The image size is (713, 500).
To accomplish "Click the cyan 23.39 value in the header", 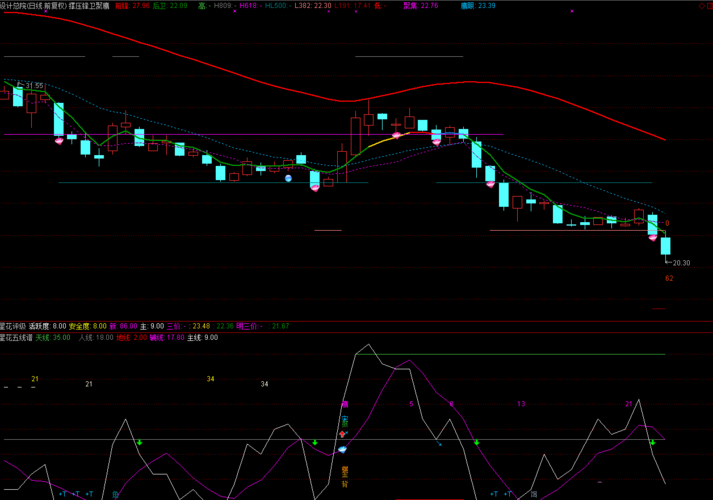I will pyautogui.click(x=487, y=6).
